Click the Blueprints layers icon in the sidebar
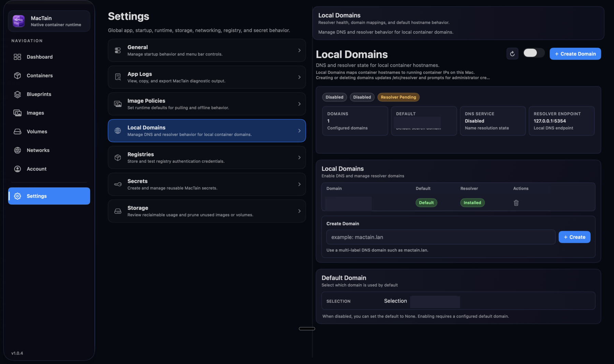 17,94
